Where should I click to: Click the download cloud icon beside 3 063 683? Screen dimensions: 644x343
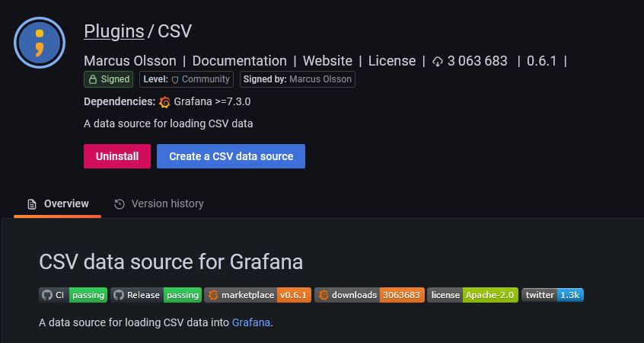[x=438, y=62]
